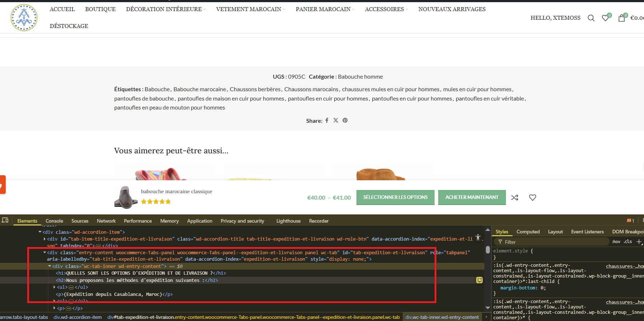Open the header wishlist heart icon

click(605, 18)
